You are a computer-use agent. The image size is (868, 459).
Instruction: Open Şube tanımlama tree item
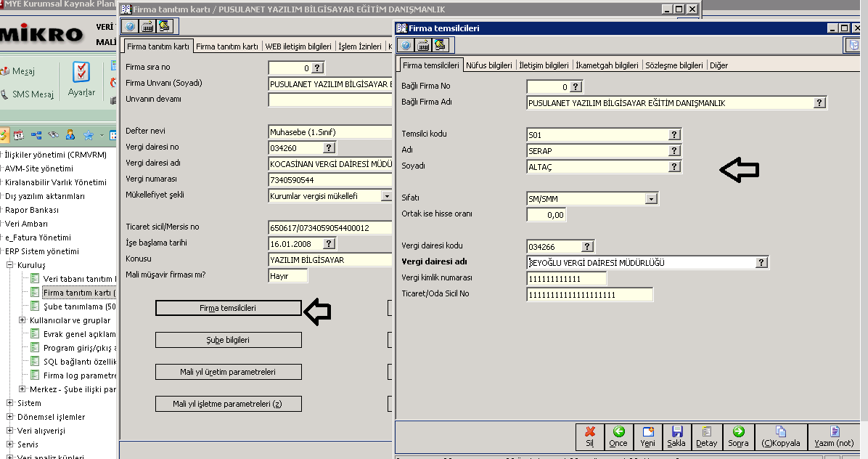coord(73,306)
